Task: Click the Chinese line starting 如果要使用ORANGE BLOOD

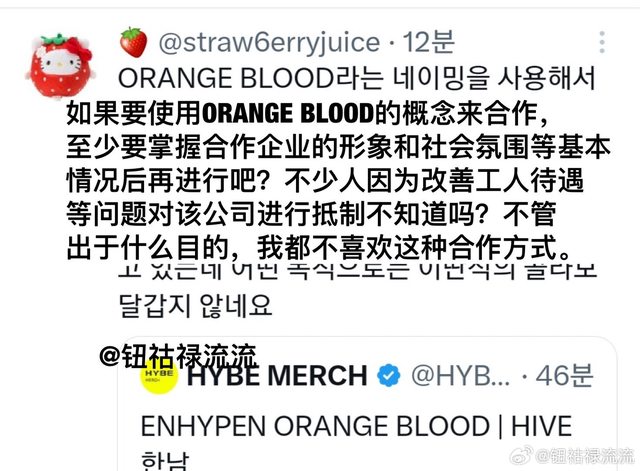Action: coord(306,113)
